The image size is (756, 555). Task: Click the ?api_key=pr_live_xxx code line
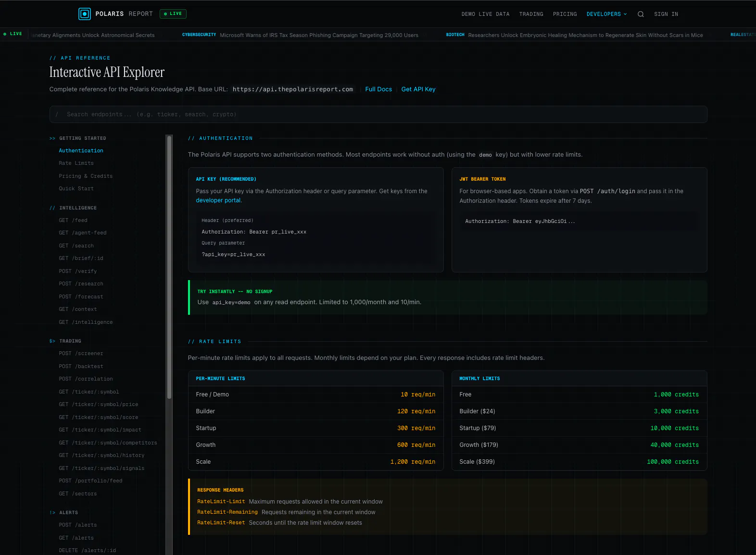tap(233, 255)
